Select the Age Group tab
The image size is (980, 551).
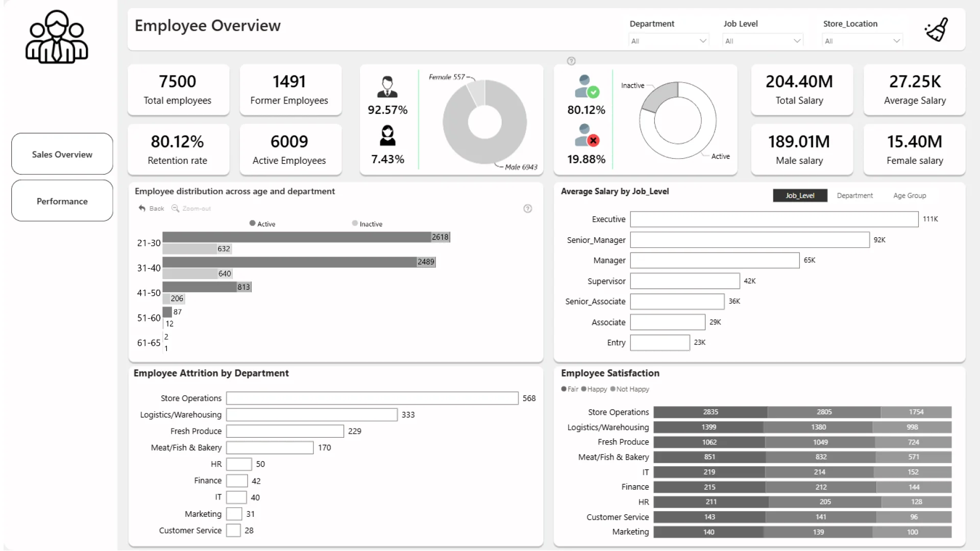909,195
